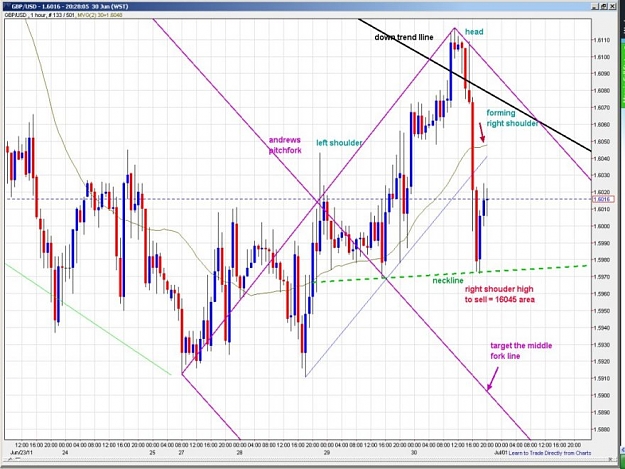Image resolution: width=625 pixels, height=469 pixels.
Task: Select the 'left shoulder' annotation
Action: 339,143
